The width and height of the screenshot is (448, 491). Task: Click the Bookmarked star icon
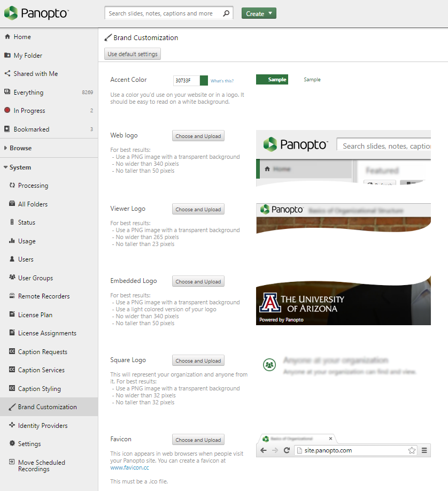pyautogui.click(x=7, y=129)
